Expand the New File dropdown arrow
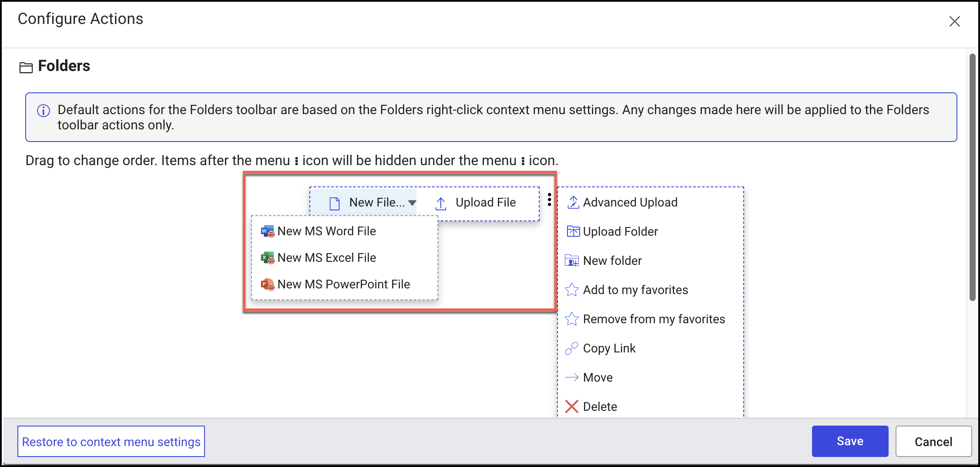 coord(412,203)
